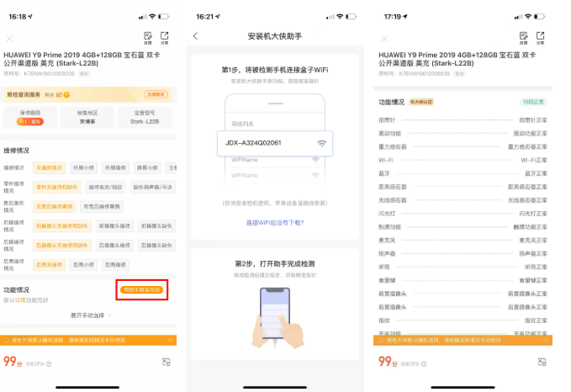Image resolution: width=571 pixels, height=392 pixels.
Task: Select 有售后维修案例 option
Action: tap(102, 206)
